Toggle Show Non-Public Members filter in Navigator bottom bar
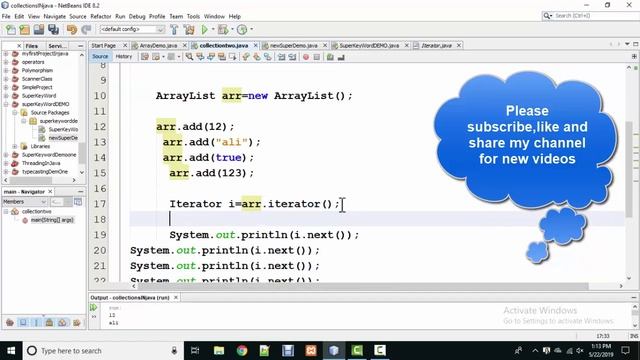Viewport: 640px width, 360px height. point(49,322)
